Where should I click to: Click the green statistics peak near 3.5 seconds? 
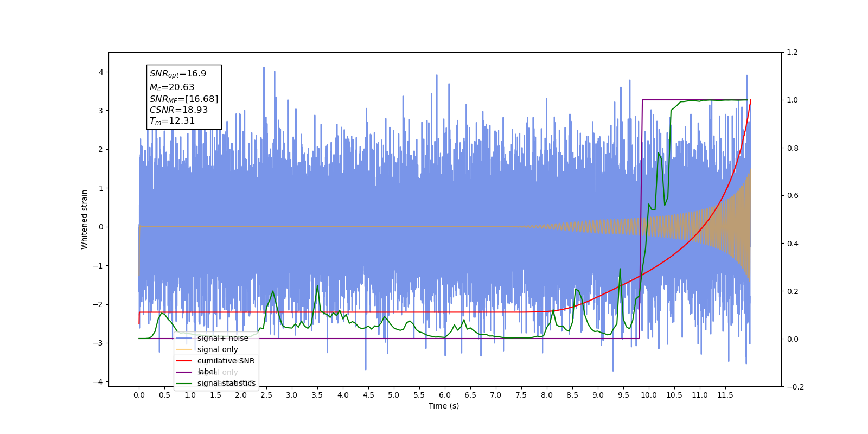[317, 286]
